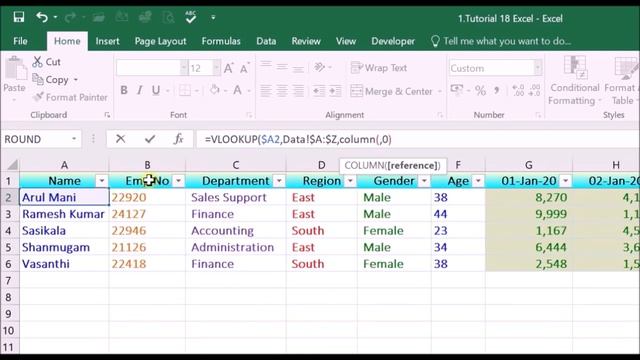Select column C header
Screen dimensions: 640x360
tap(236, 165)
